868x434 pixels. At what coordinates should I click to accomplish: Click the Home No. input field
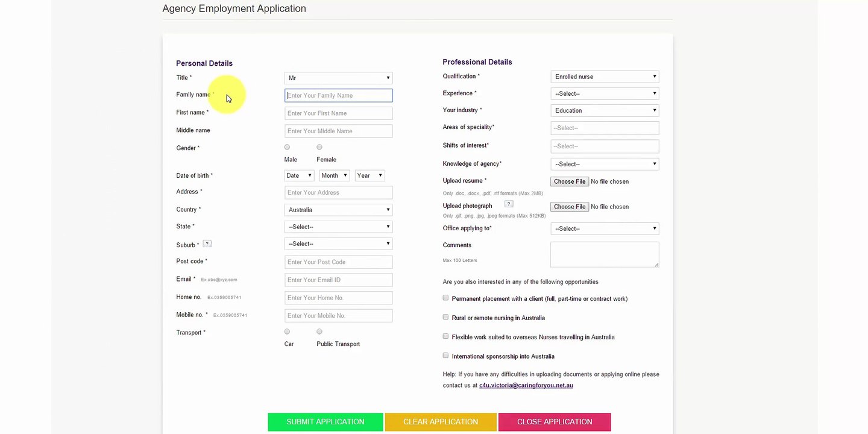pyautogui.click(x=339, y=298)
